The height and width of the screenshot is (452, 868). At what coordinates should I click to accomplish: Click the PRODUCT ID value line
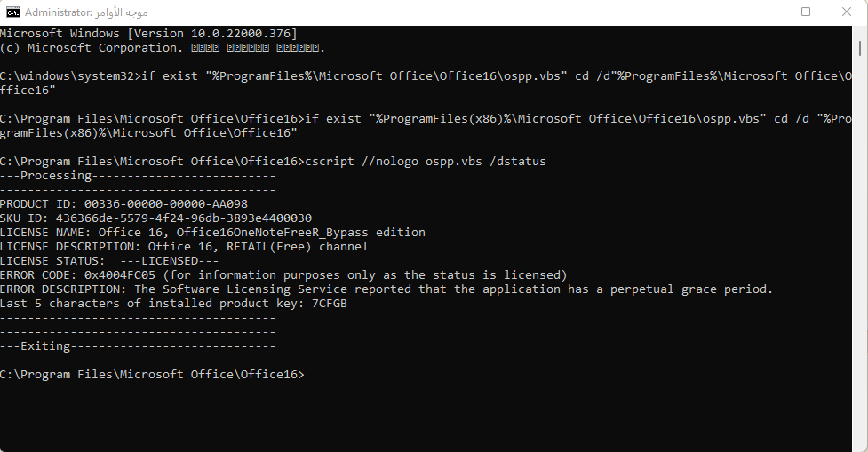pyautogui.click(x=123, y=204)
